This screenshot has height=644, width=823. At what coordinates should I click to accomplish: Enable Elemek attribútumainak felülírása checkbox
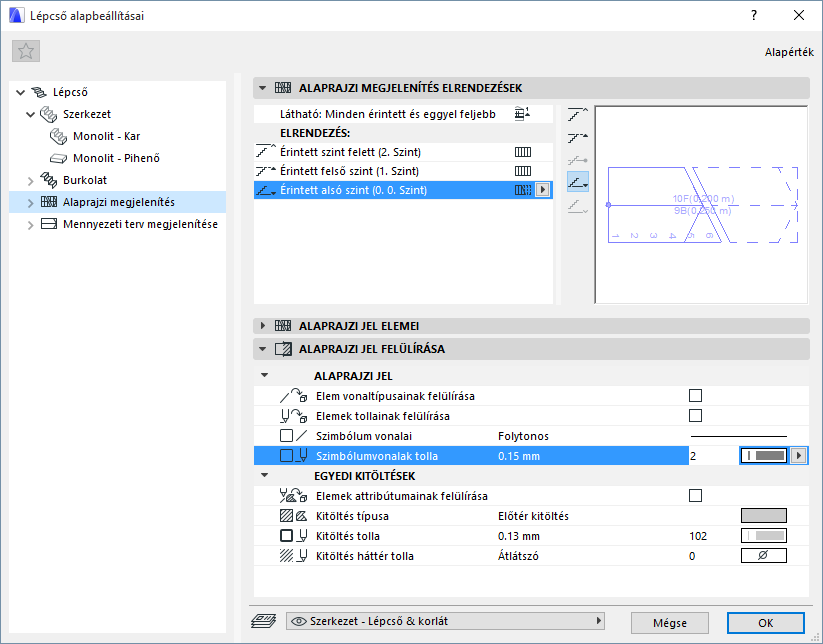point(695,495)
